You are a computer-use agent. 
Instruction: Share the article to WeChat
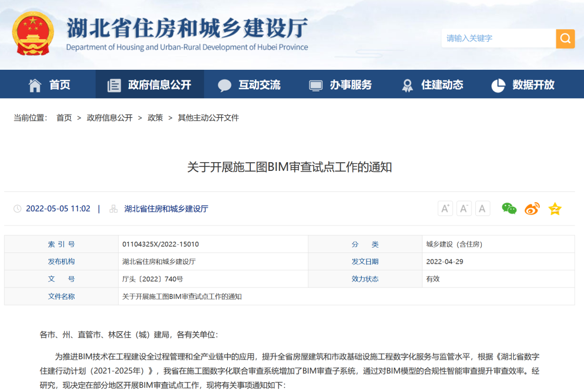[x=509, y=208]
